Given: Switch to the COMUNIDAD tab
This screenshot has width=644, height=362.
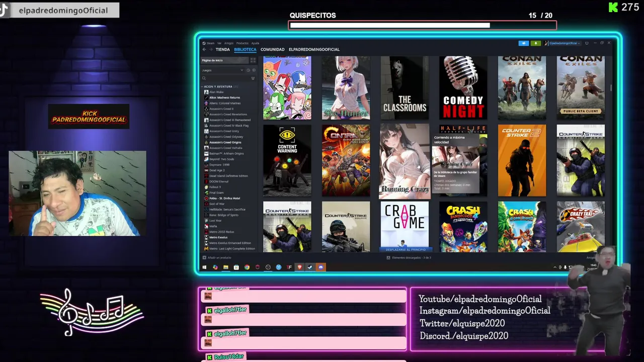Looking at the screenshot, I should 272,49.
